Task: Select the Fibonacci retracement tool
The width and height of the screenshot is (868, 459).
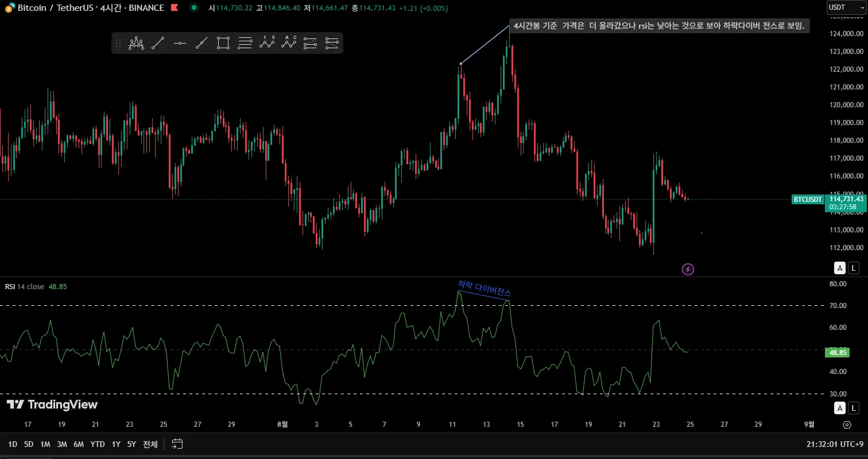Action: click(x=245, y=43)
